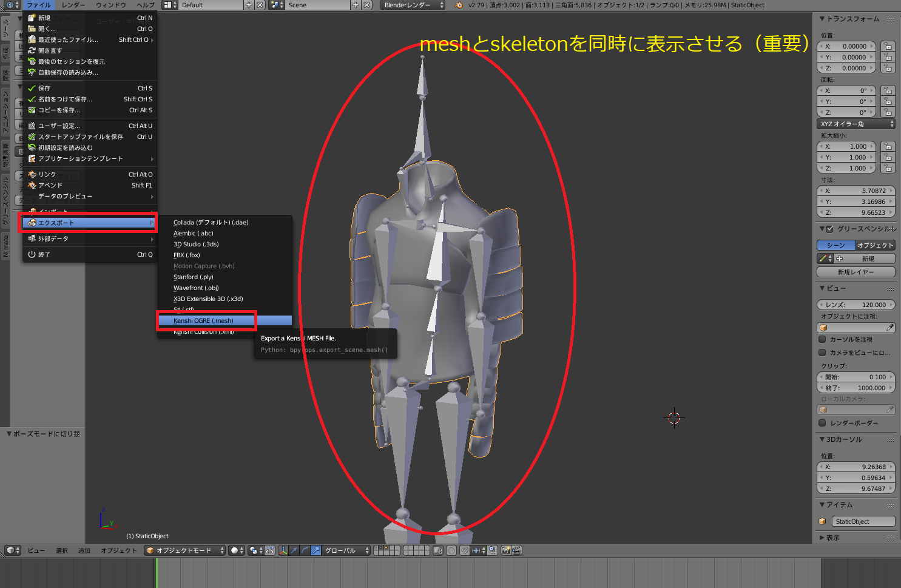Toggle lock on scale Y

pos(888,157)
